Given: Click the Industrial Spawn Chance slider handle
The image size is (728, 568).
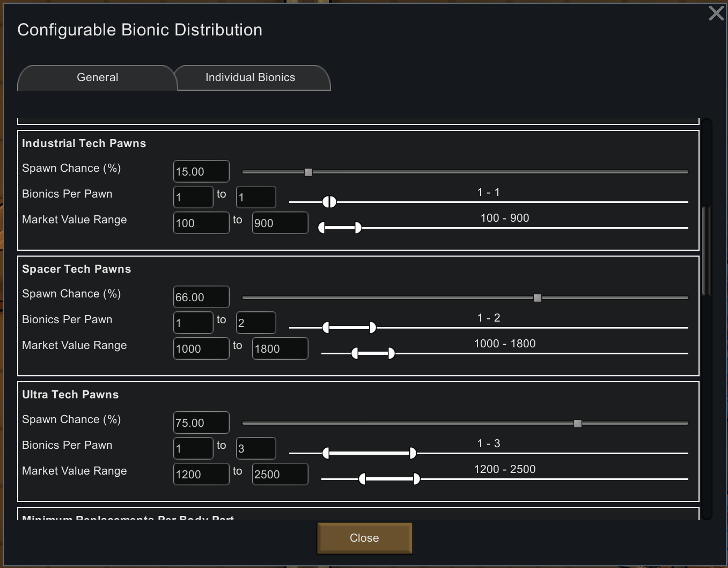Looking at the screenshot, I should [x=308, y=172].
